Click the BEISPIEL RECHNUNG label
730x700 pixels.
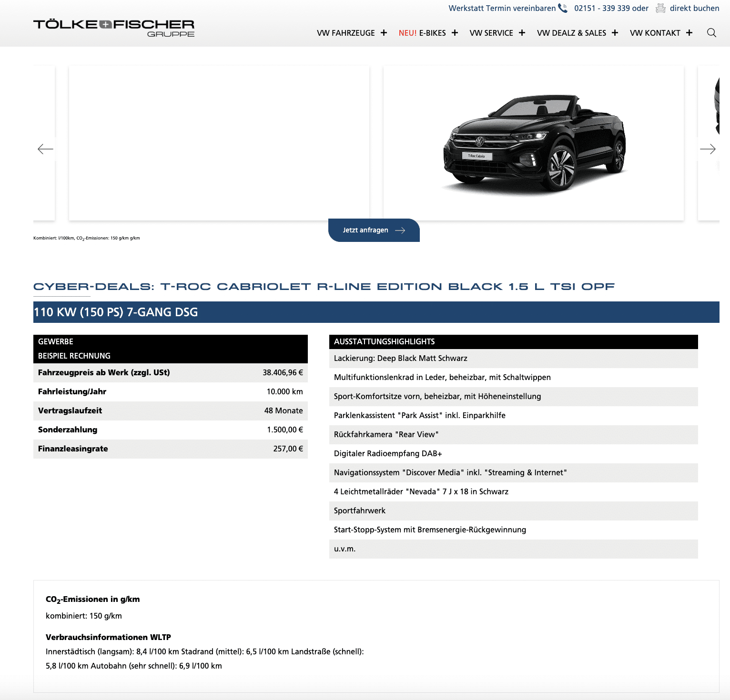(74, 356)
